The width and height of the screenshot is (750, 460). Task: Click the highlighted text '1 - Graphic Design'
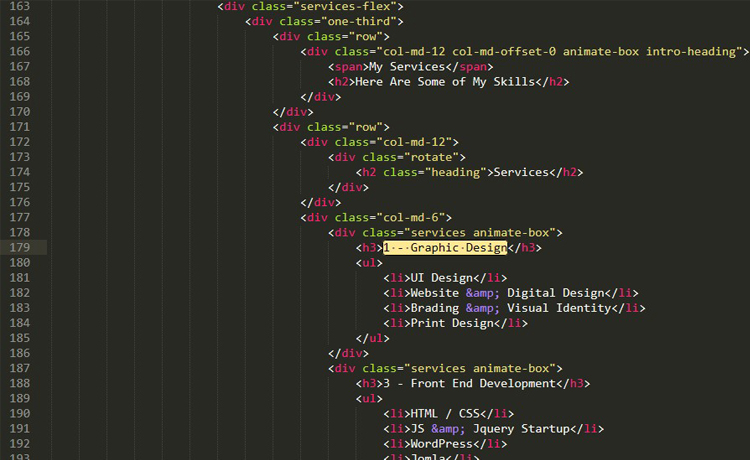click(445, 248)
